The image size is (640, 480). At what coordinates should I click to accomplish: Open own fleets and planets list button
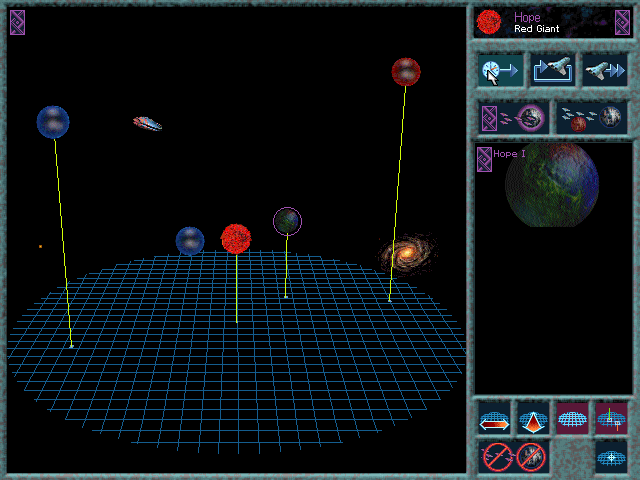point(513,118)
